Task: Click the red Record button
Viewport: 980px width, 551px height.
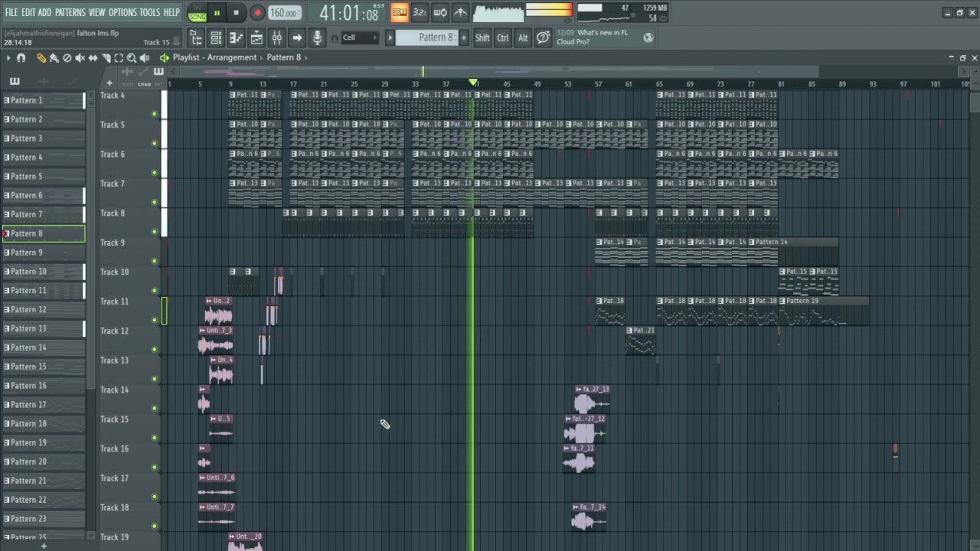Action: point(257,12)
